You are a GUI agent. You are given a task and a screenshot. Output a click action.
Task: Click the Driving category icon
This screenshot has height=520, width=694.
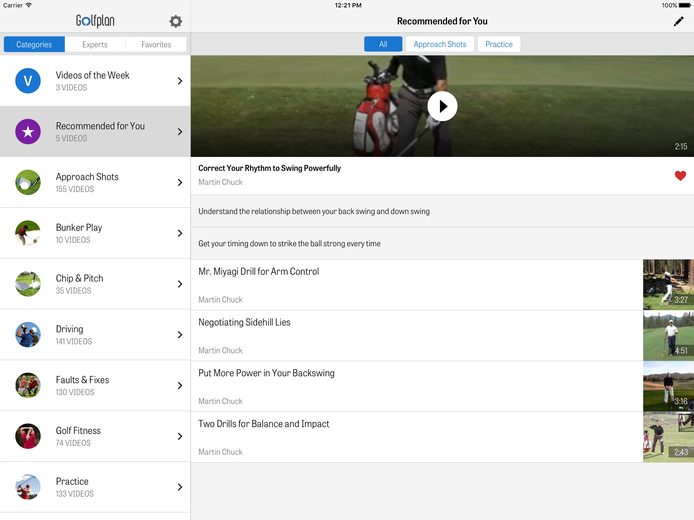[x=28, y=335]
